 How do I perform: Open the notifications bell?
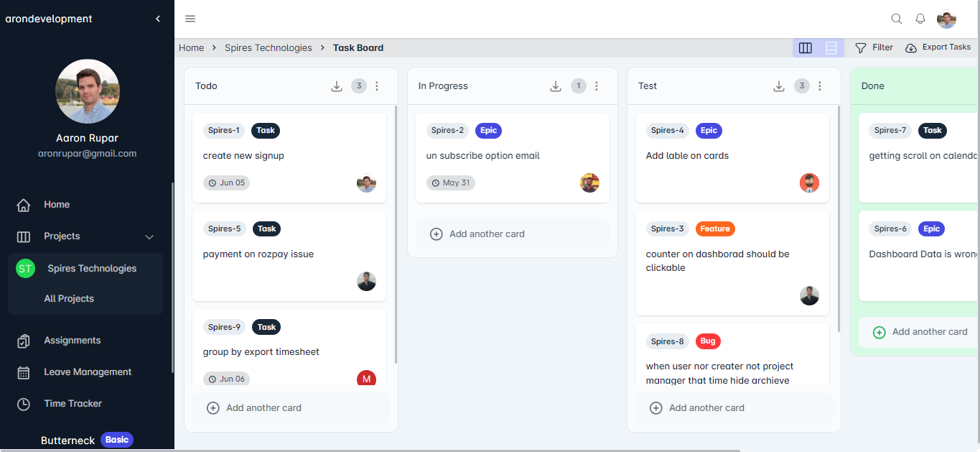(x=920, y=19)
